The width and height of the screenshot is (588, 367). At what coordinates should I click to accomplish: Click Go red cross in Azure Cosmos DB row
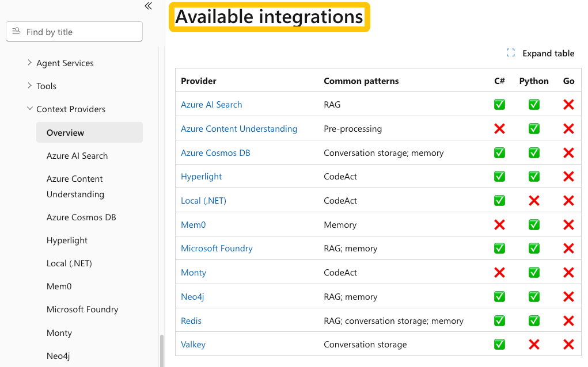tap(568, 153)
